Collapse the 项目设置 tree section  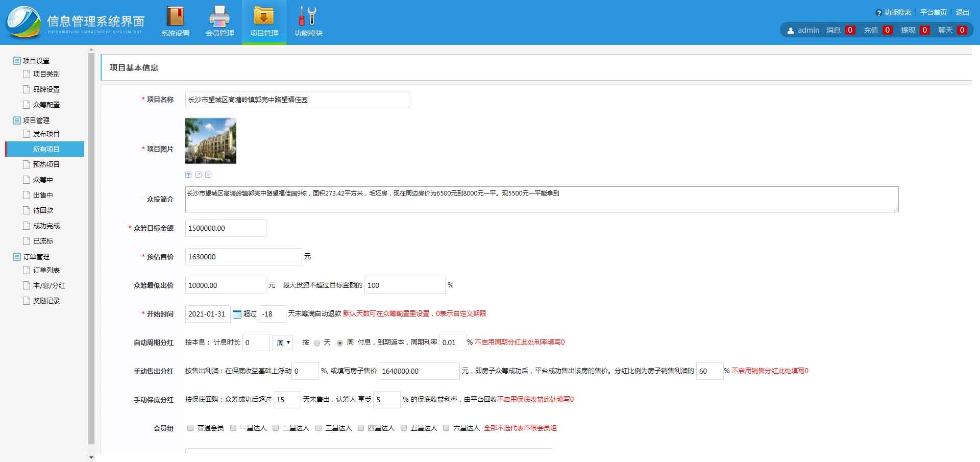(x=17, y=61)
